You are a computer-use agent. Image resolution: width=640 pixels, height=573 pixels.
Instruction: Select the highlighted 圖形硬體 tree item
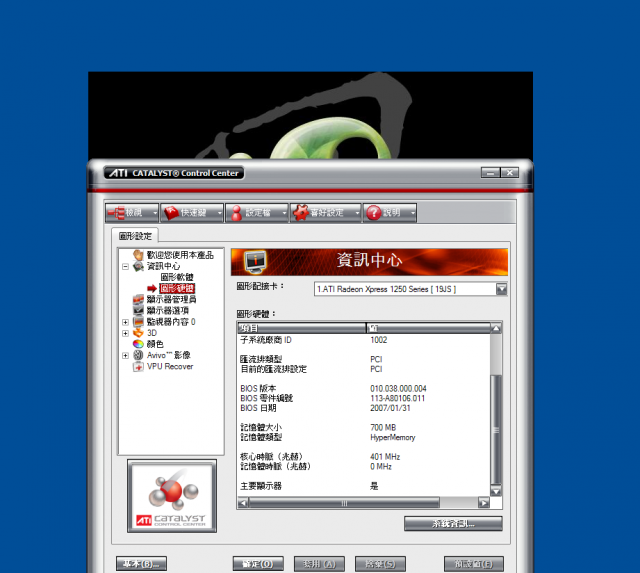[177, 289]
